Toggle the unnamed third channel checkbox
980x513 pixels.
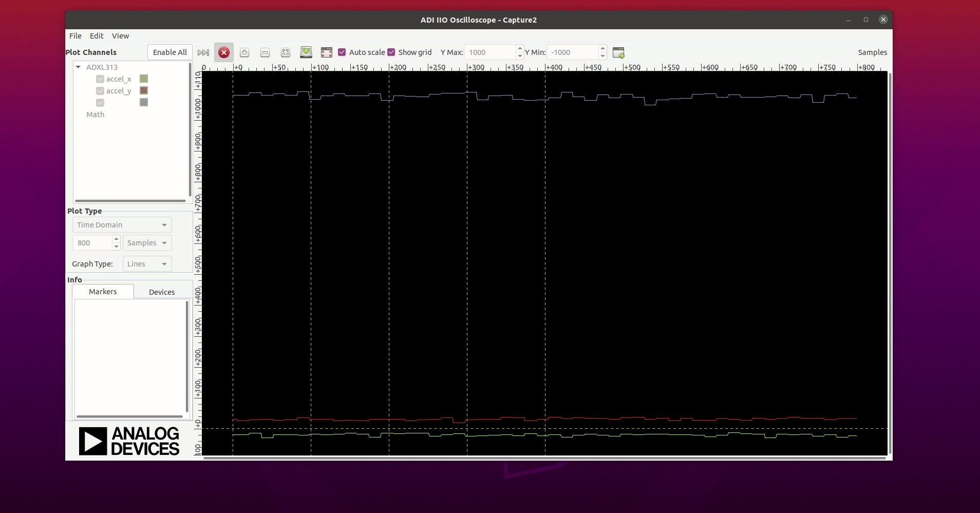100,103
